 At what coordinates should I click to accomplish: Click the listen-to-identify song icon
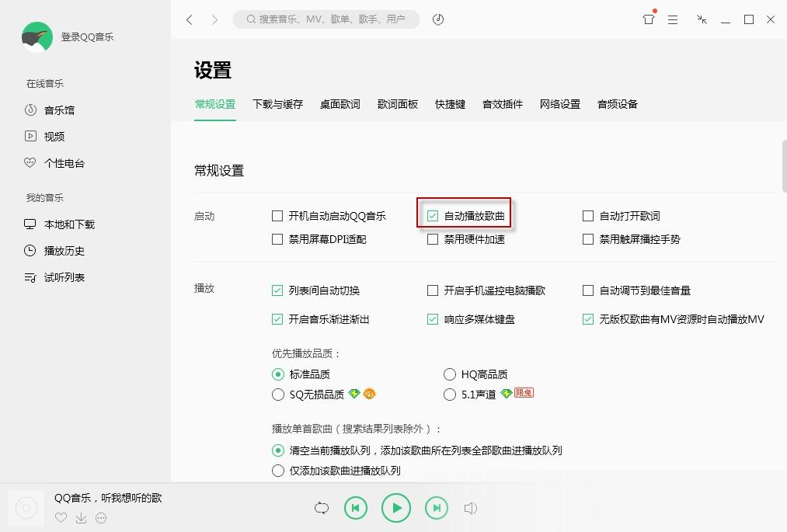438,19
